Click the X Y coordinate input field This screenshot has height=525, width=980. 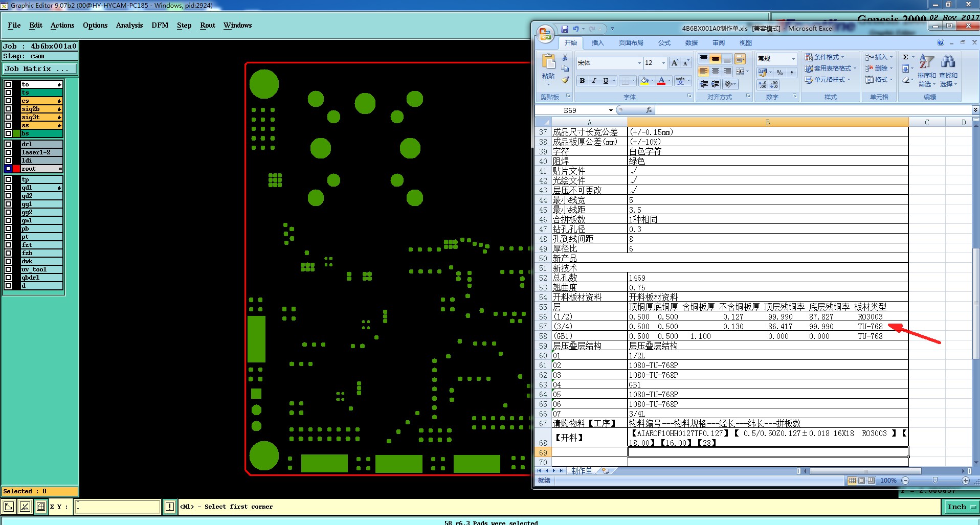tap(118, 507)
